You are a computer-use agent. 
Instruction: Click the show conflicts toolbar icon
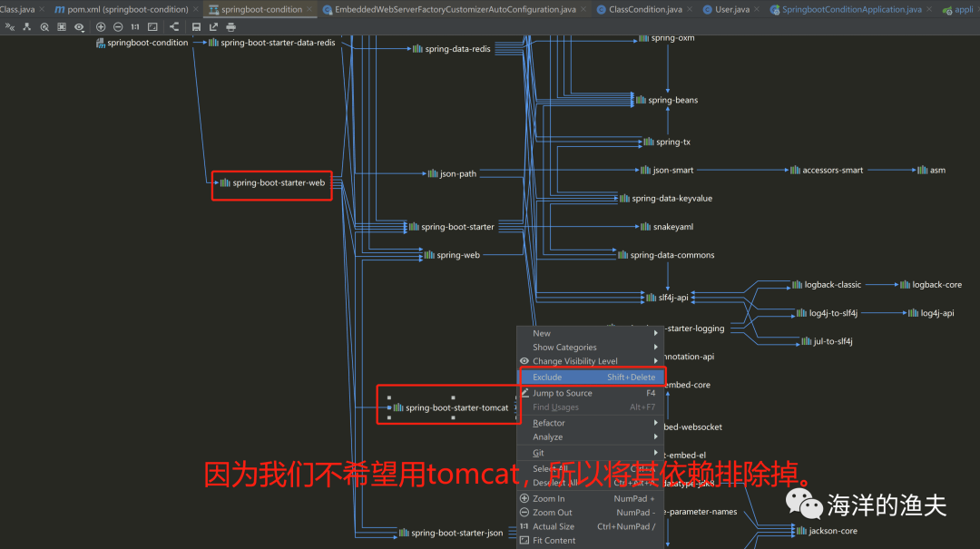(62, 27)
